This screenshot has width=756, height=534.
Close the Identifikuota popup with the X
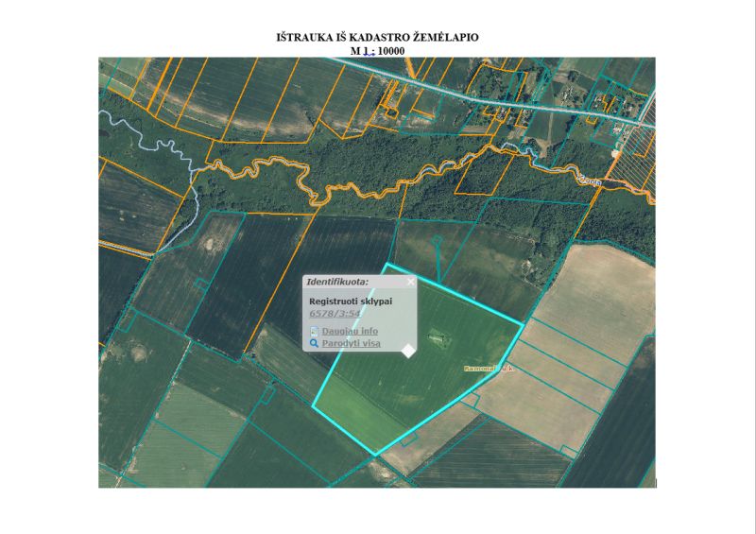pos(410,282)
